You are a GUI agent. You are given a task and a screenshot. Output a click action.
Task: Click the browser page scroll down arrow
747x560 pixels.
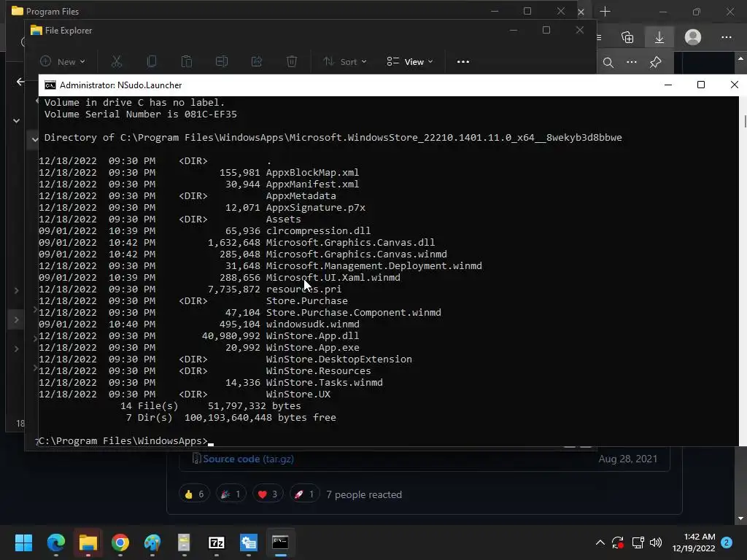click(740, 518)
